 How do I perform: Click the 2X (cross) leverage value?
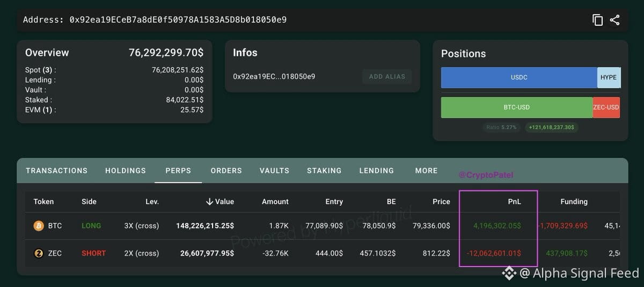point(142,253)
